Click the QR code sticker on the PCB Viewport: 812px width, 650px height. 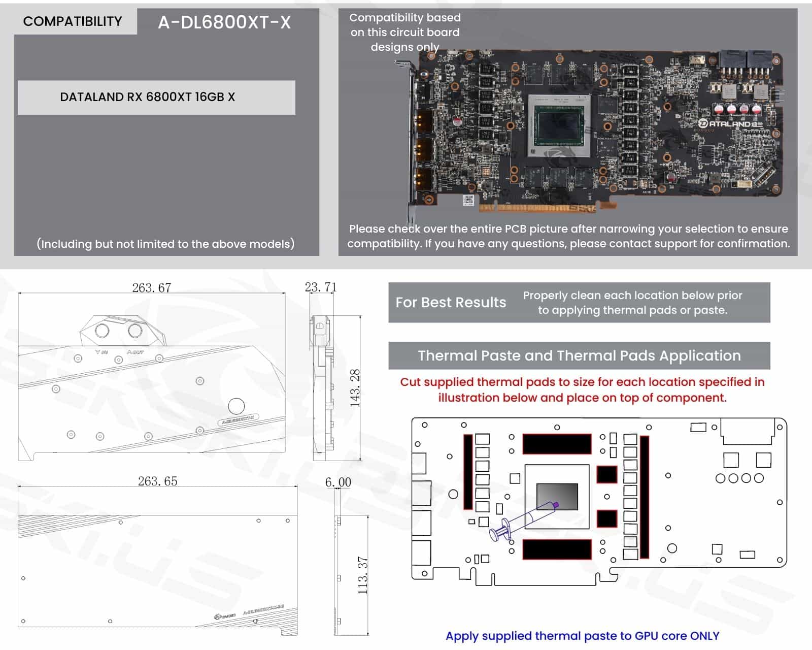pyautogui.click(x=468, y=200)
